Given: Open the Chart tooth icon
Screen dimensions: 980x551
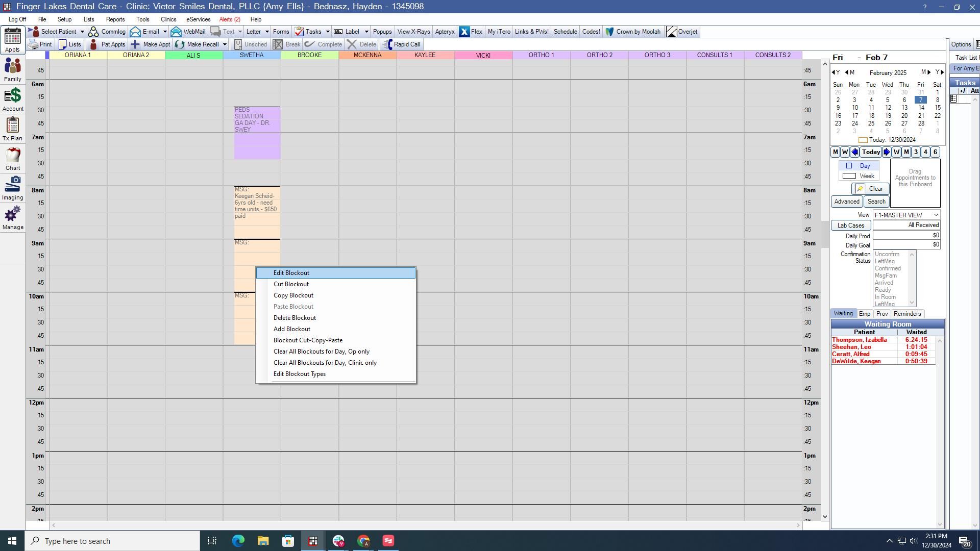Looking at the screenshot, I should 13,155.
